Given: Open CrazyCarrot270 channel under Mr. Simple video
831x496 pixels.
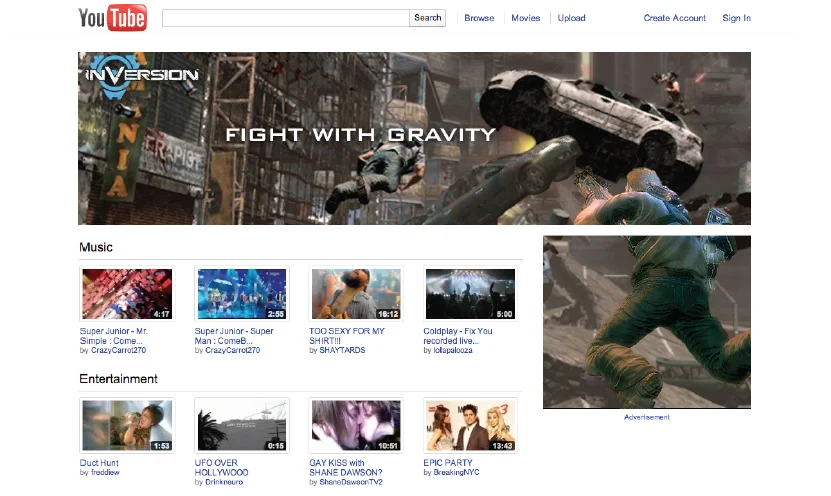Looking at the screenshot, I should pos(118,350).
